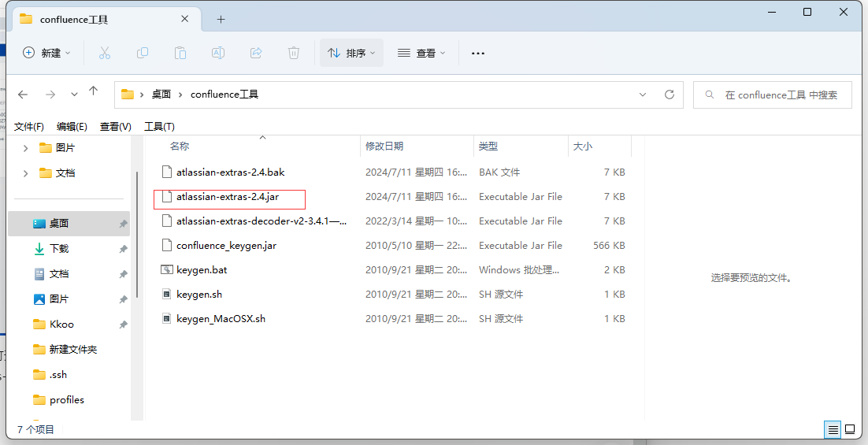This screenshot has height=445, width=868.
Task: Switch to details view icon in status bar
Action: pyautogui.click(x=833, y=429)
